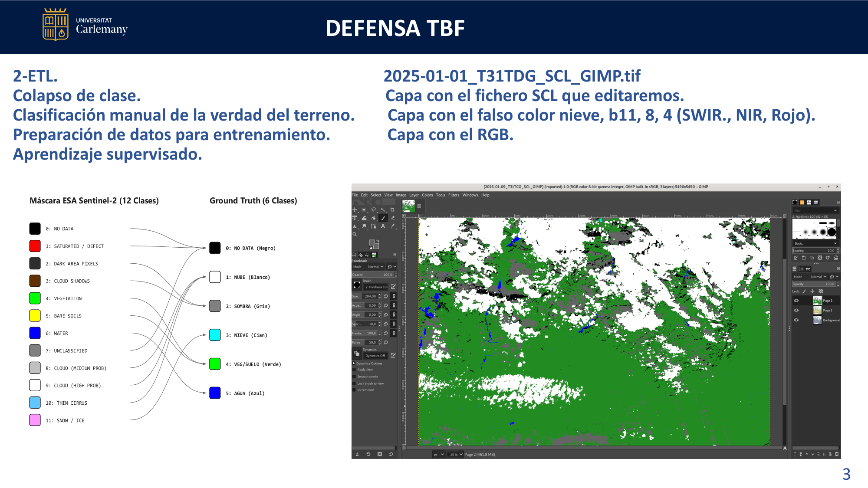868x488 pixels.
Task: Click the Dynamics Off selector button
Action: 375,356
